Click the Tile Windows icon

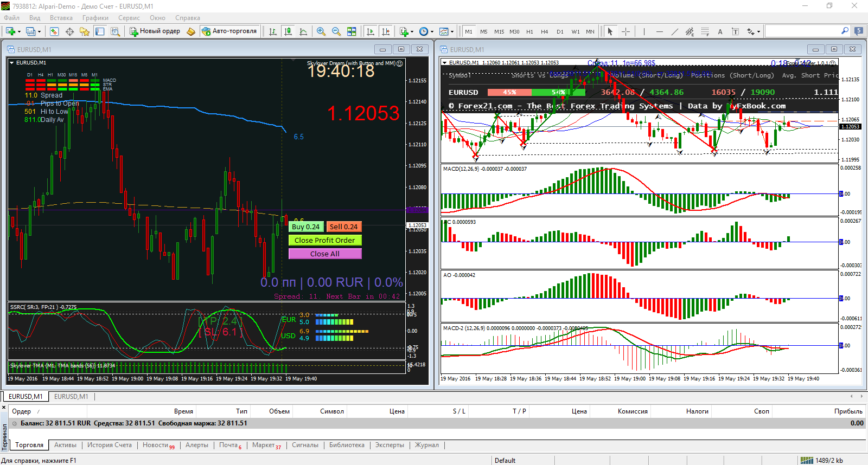tap(352, 31)
